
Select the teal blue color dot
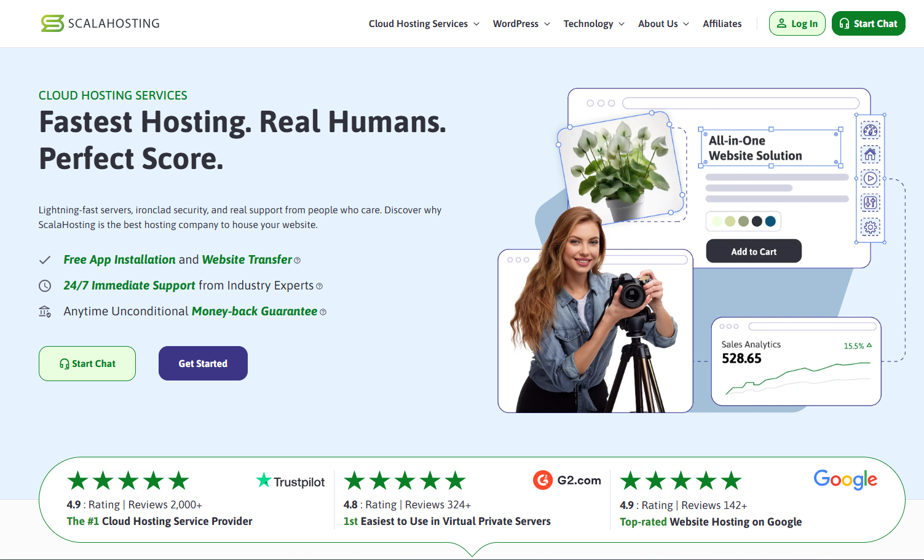pos(770,221)
